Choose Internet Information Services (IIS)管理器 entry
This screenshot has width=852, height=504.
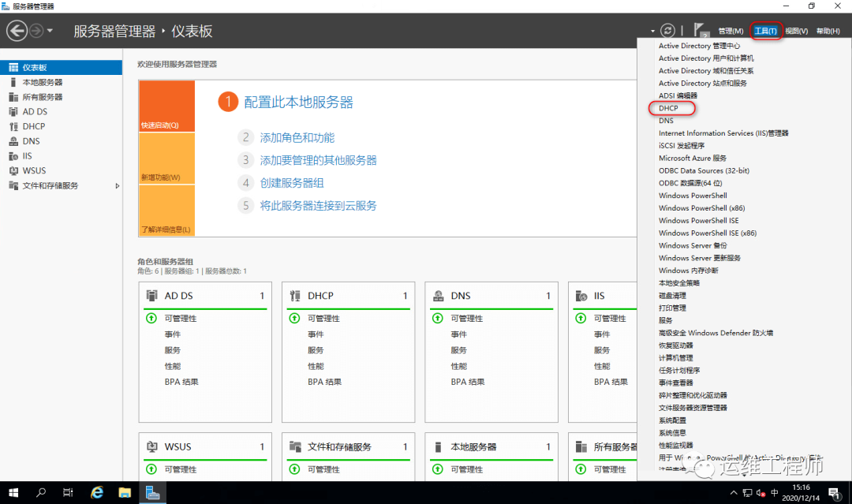pyautogui.click(x=723, y=133)
